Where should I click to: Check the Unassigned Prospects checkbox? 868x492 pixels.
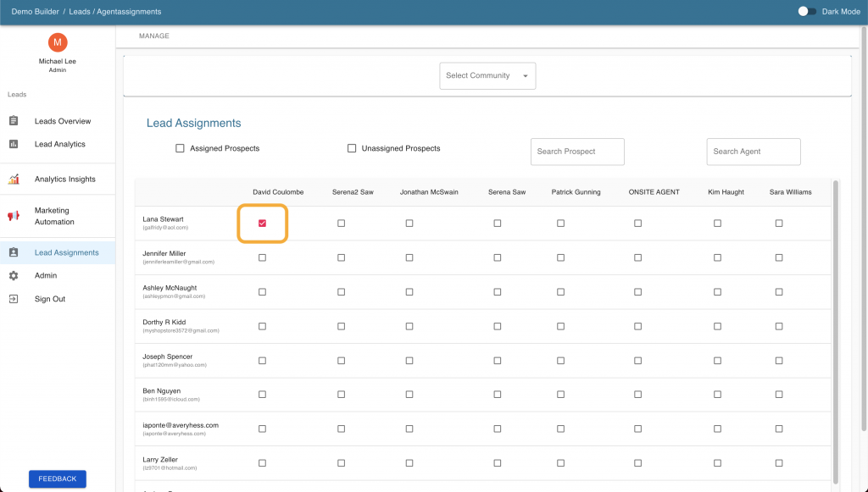(352, 148)
